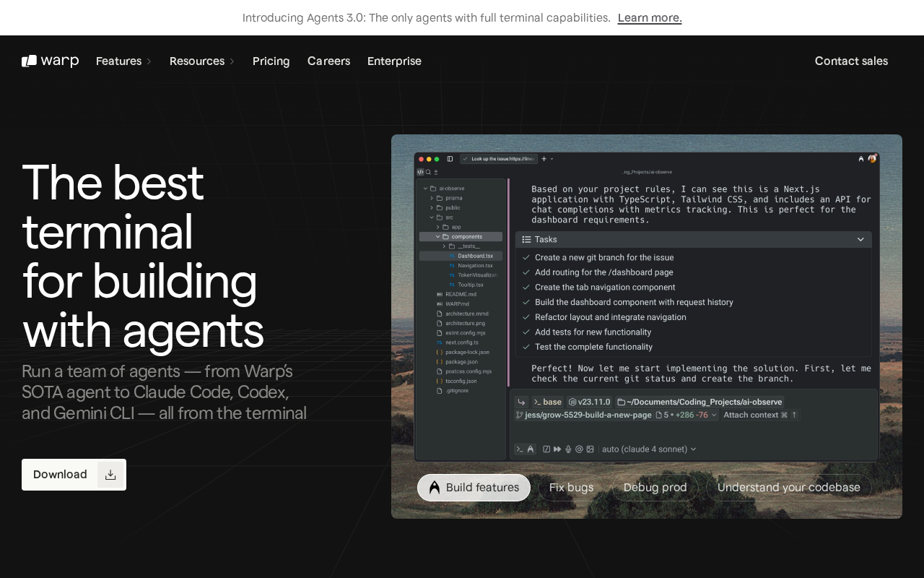Open the Pricing menu item
924x578 pixels.
tap(271, 61)
